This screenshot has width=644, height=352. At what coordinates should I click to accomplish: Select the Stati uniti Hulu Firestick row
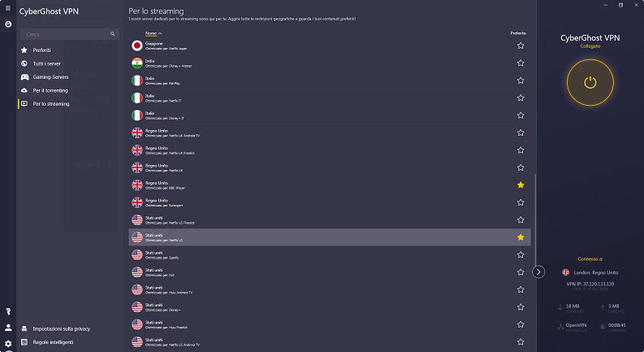330,324
